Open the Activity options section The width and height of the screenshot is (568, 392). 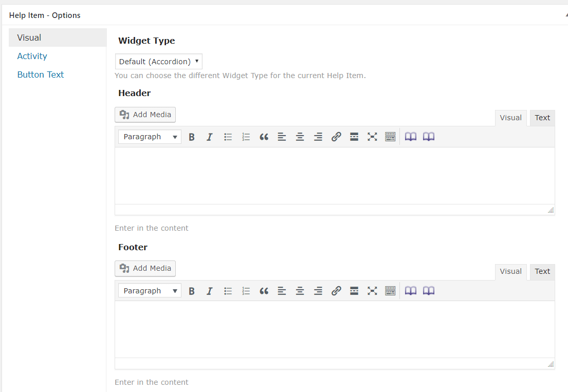32,56
